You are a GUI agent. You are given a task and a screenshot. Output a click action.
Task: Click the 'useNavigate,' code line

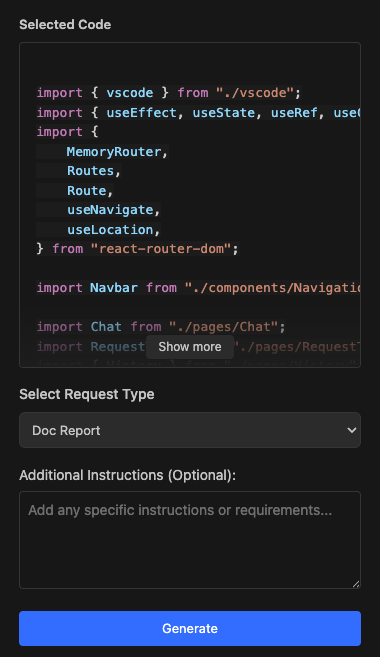point(114,210)
